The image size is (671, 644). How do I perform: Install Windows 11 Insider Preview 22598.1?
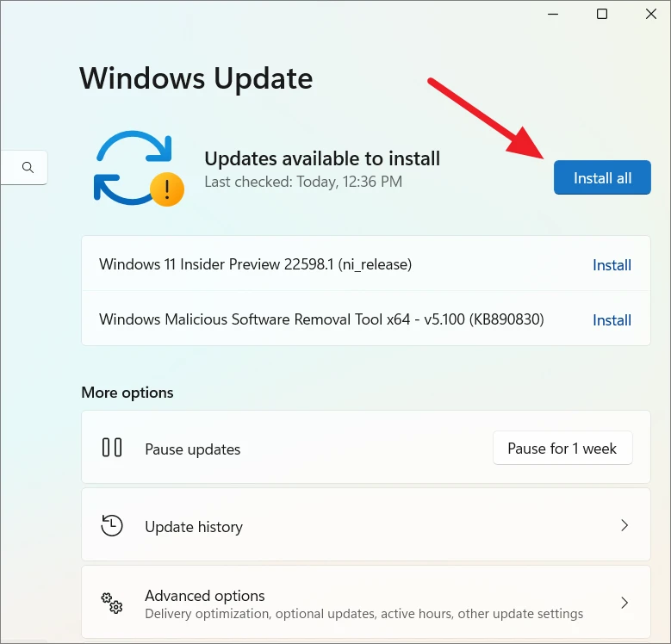612,265
